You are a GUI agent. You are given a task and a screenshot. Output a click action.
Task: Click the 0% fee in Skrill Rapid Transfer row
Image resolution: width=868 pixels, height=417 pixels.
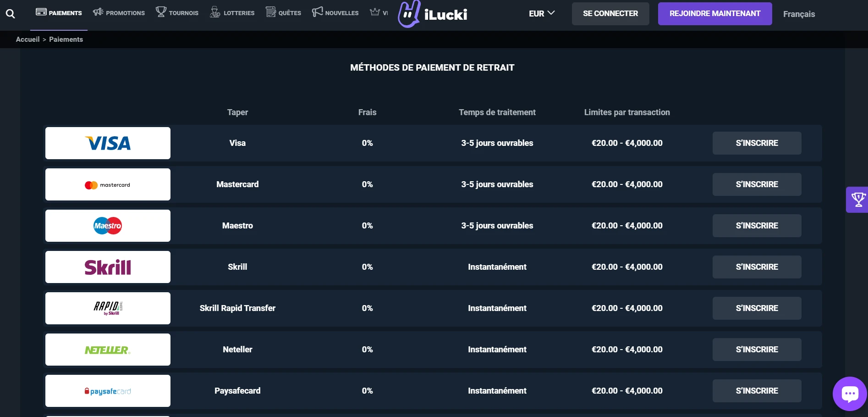click(x=367, y=308)
